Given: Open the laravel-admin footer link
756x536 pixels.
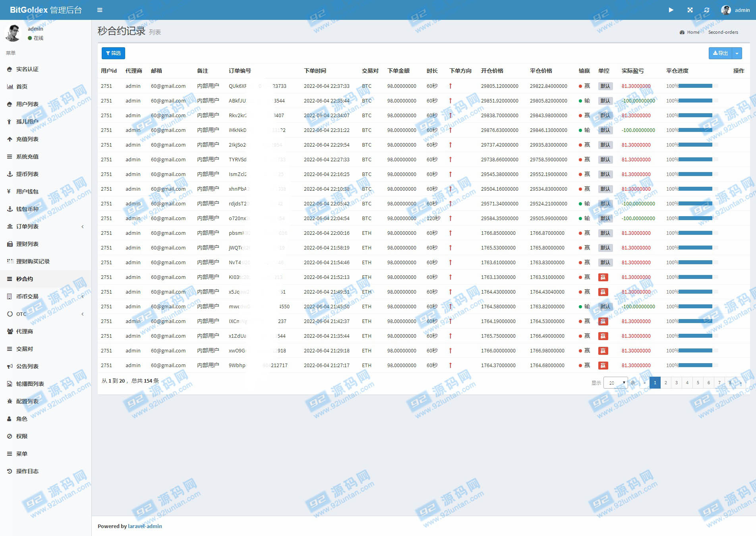Looking at the screenshot, I should click(145, 526).
